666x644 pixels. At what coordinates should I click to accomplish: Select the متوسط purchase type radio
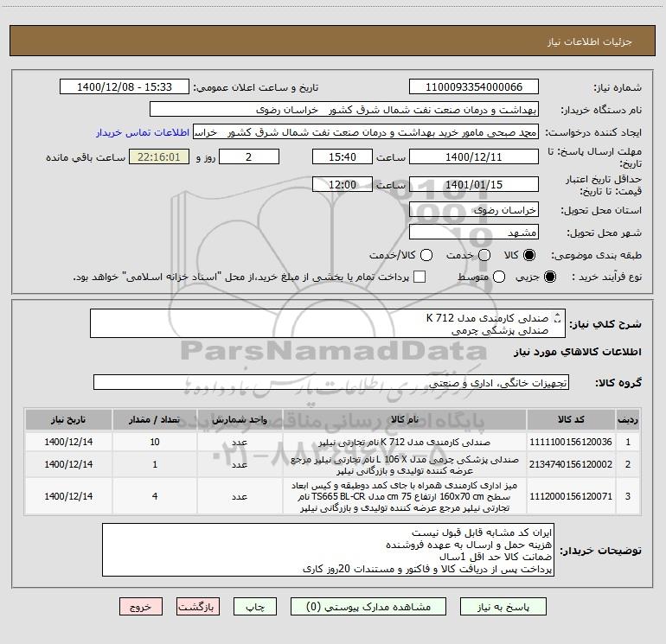499,277
